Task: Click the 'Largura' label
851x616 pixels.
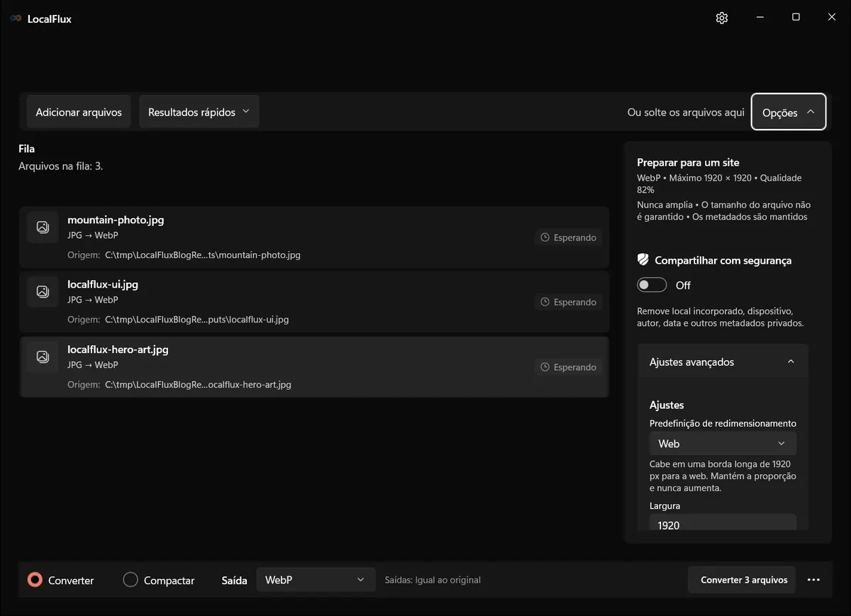Action: (664, 506)
